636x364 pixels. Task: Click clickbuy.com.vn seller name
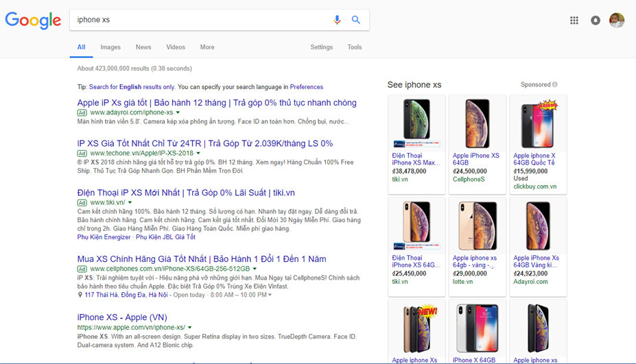(535, 186)
